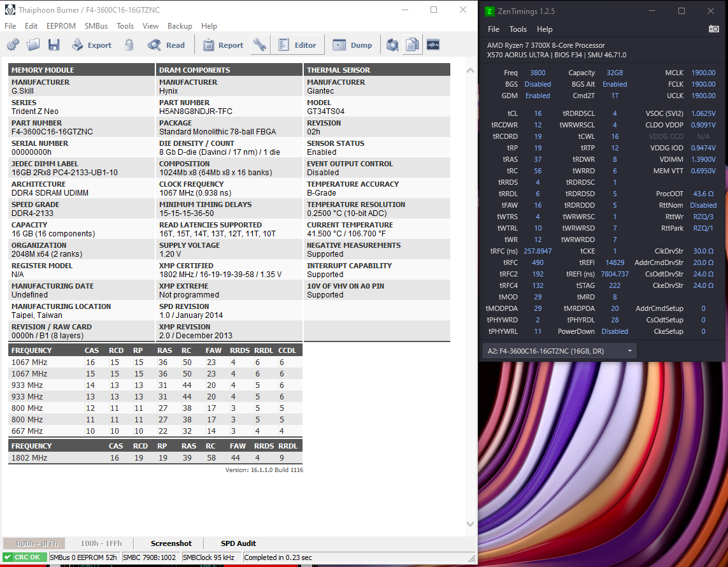Image resolution: width=728 pixels, height=567 pixels.
Task: Open the Edit menu in Thaiphoon Burner
Action: click(x=31, y=26)
